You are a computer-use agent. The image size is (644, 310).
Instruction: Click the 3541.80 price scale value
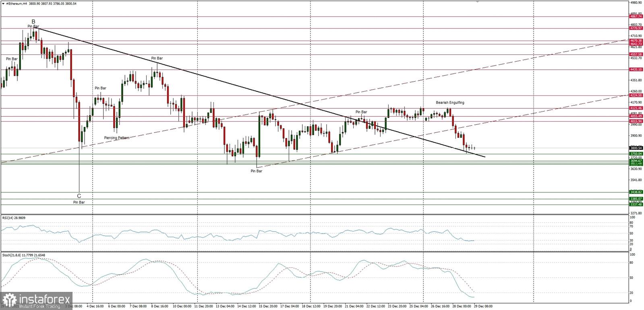click(x=636, y=180)
